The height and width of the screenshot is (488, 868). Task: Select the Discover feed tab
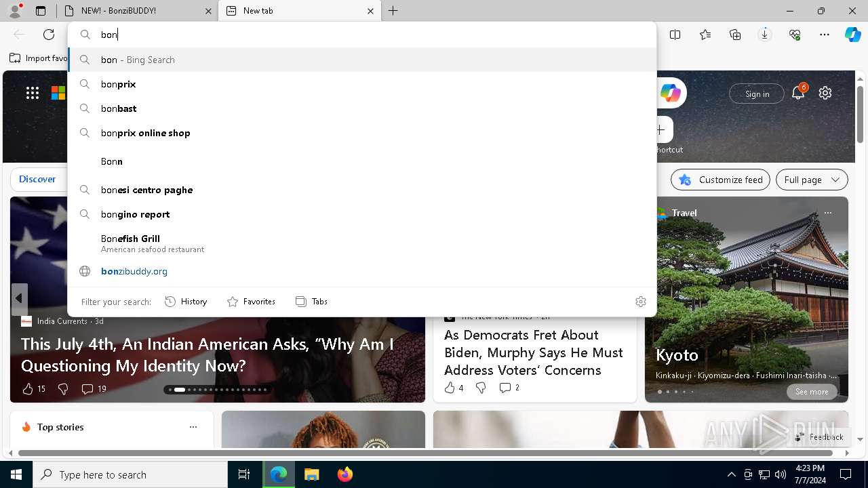click(x=37, y=179)
